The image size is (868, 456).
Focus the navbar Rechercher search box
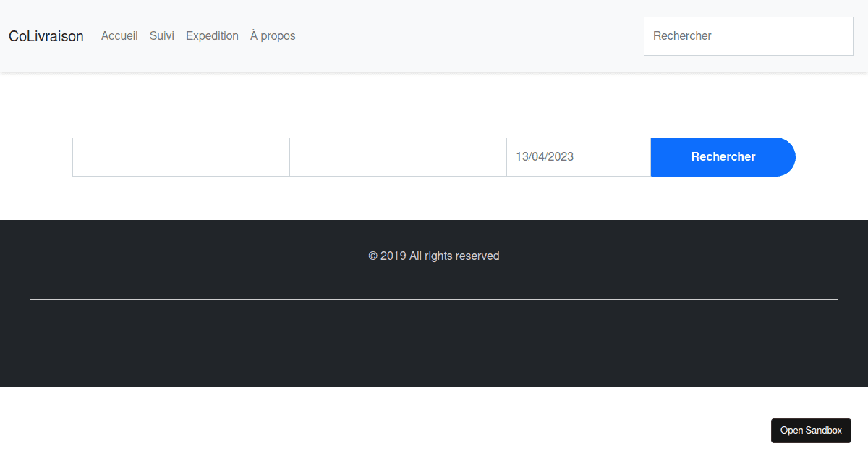point(748,36)
